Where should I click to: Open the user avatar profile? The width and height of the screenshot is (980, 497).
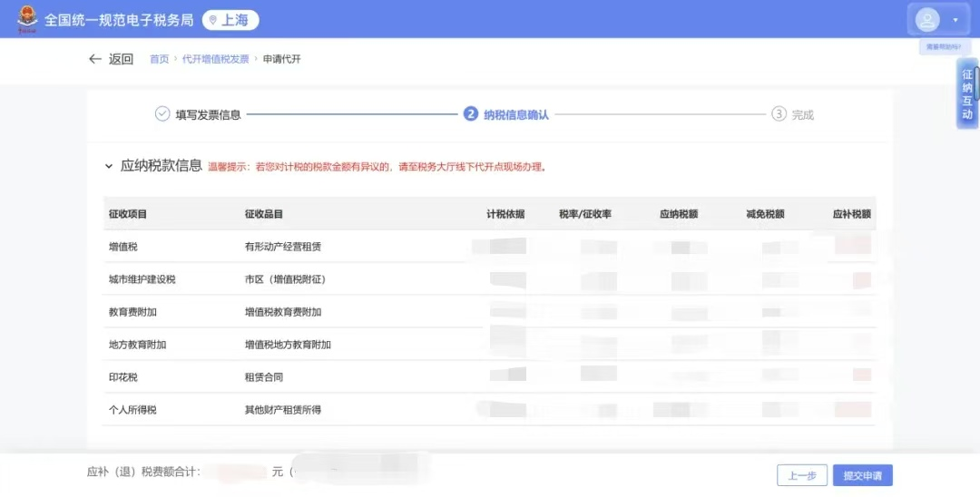coord(927,20)
